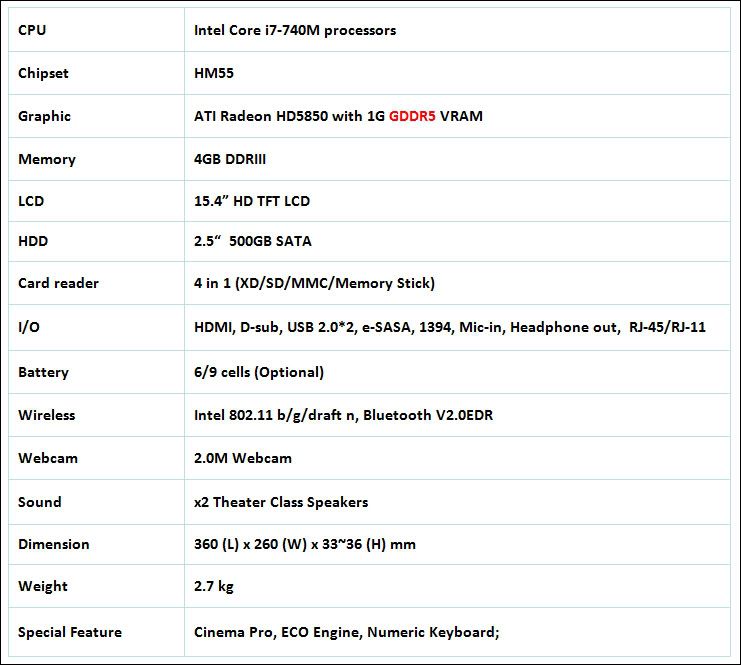This screenshot has height=665, width=741.
Task: Click the red GDDR5 text
Action: click(412, 116)
